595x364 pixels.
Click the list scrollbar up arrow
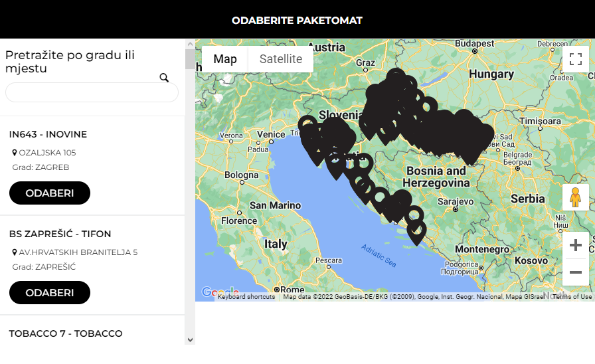click(190, 44)
